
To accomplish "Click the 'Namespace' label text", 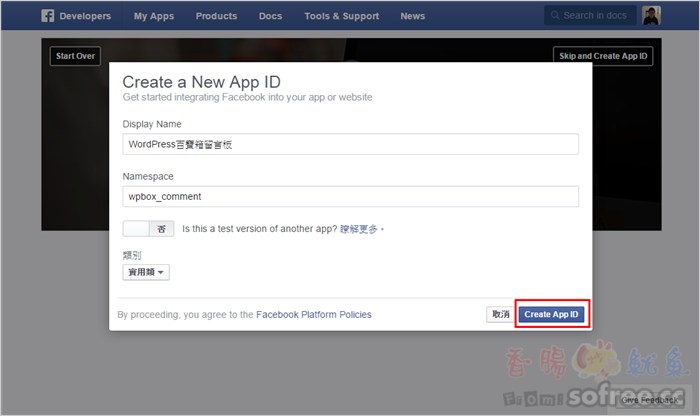I will (x=148, y=176).
